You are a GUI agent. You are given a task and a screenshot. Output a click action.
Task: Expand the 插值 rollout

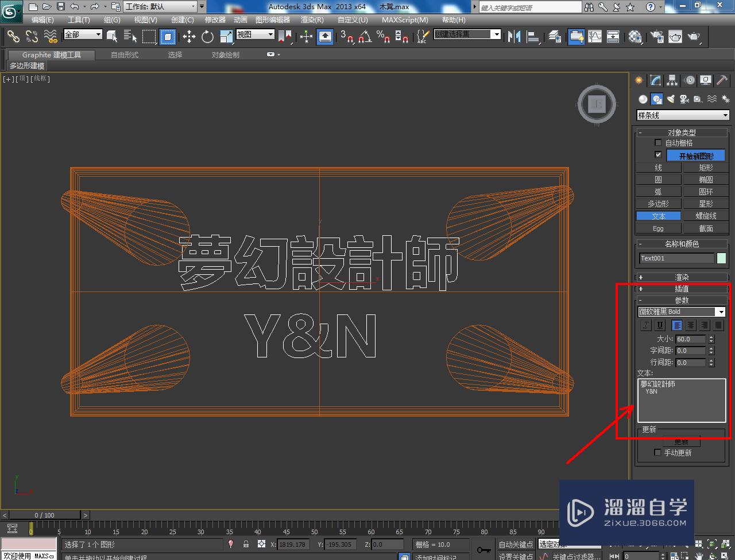[x=682, y=289]
